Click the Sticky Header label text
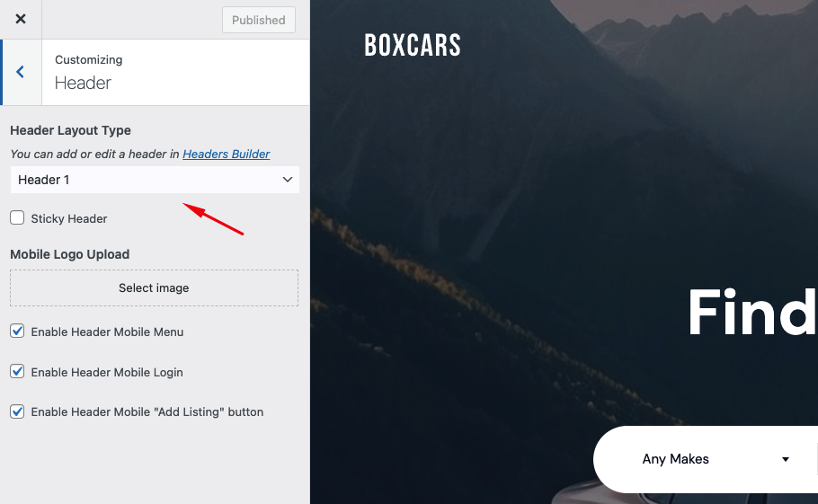 [69, 218]
